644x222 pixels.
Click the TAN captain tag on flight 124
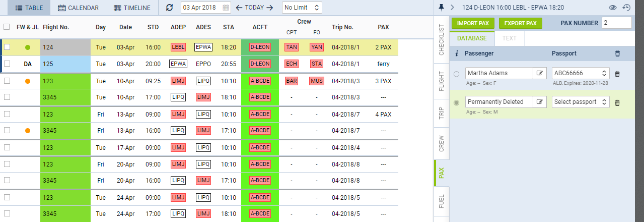coord(292,47)
